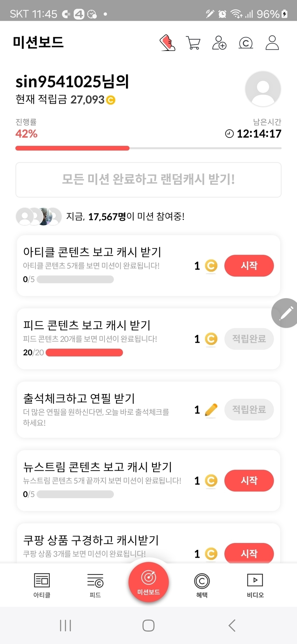Tap the coin next to 27,093 balance
Viewport: 297px width, 644px height.
[x=111, y=100]
